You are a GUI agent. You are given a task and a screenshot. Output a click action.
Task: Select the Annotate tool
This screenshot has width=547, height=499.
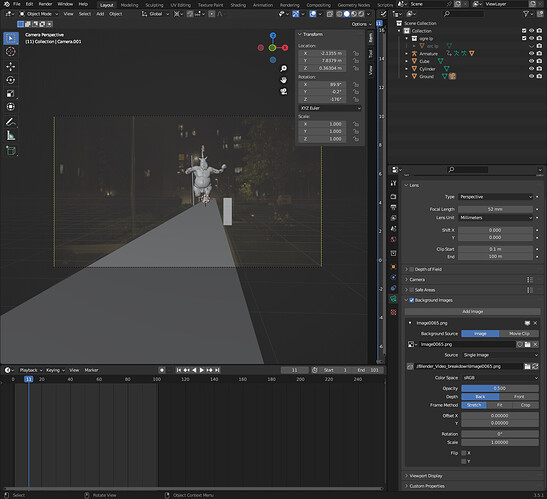click(11, 122)
